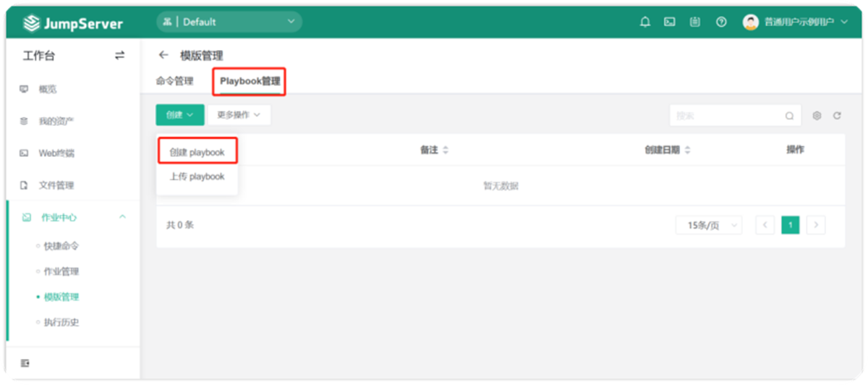Image resolution: width=868 pixels, height=385 pixels.
Task: Open the help question mark icon
Action: coord(721,22)
